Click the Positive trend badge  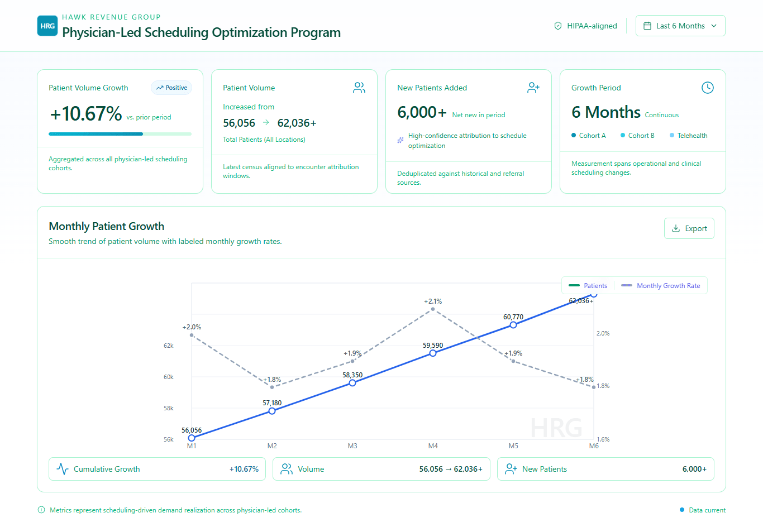pyautogui.click(x=171, y=88)
